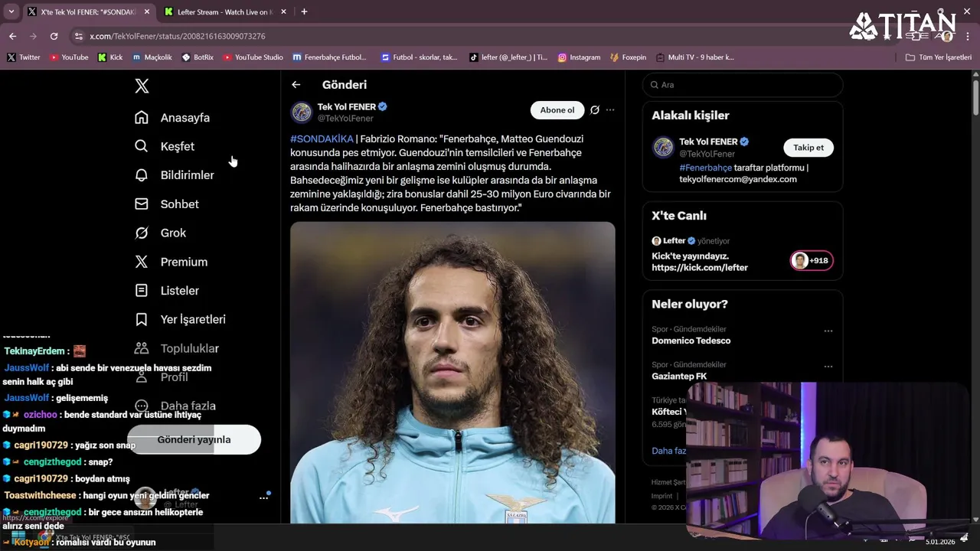The width and height of the screenshot is (980, 551).
Task: Open the BotRix bookmark
Action: pos(198,57)
